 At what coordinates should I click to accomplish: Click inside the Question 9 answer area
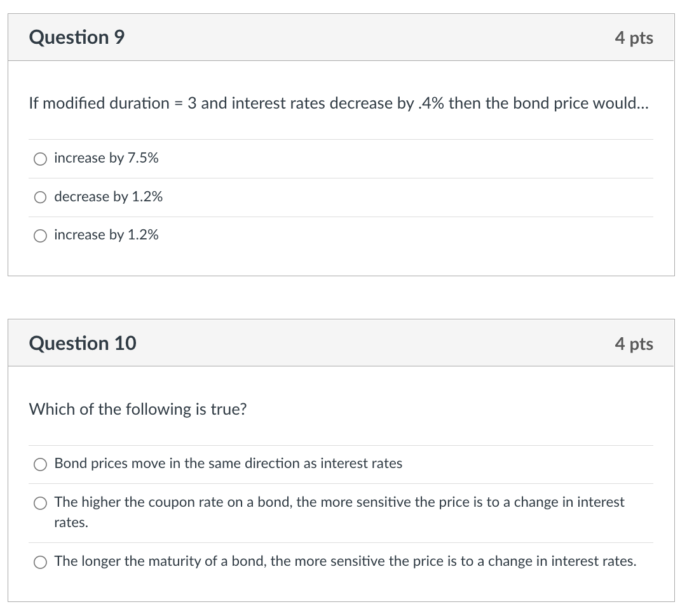tap(340, 197)
